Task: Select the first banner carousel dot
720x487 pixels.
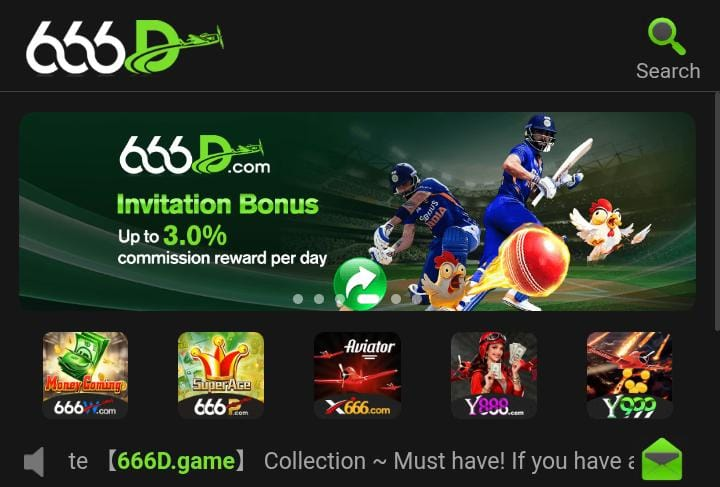Action: [298, 299]
